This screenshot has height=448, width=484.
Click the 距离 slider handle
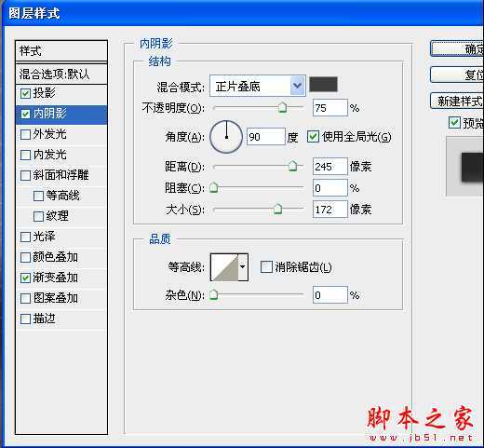pos(292,166)
